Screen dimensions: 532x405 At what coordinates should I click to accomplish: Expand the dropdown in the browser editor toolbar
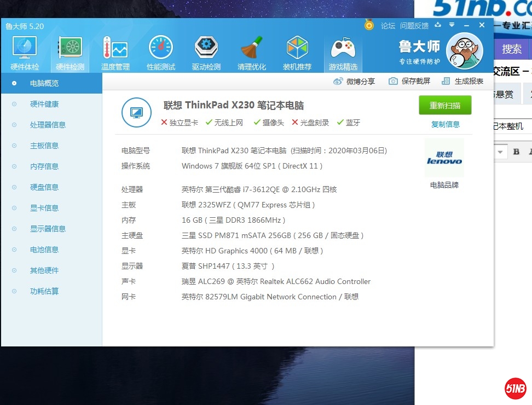coord(500,152)
